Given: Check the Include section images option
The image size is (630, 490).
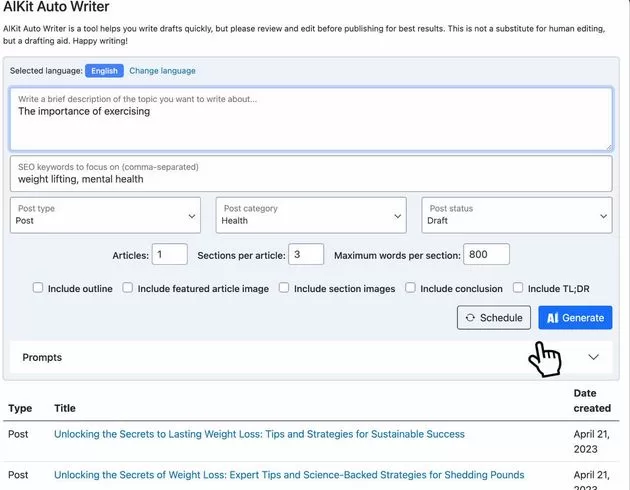Looking at the screenshot, I should 284,288.
